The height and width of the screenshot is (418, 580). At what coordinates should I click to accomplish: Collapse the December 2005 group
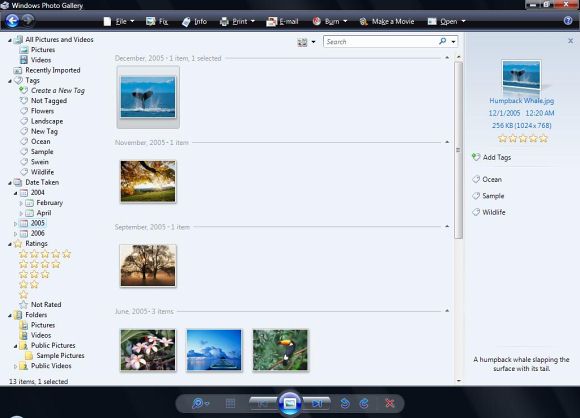[x=447, y=58]
